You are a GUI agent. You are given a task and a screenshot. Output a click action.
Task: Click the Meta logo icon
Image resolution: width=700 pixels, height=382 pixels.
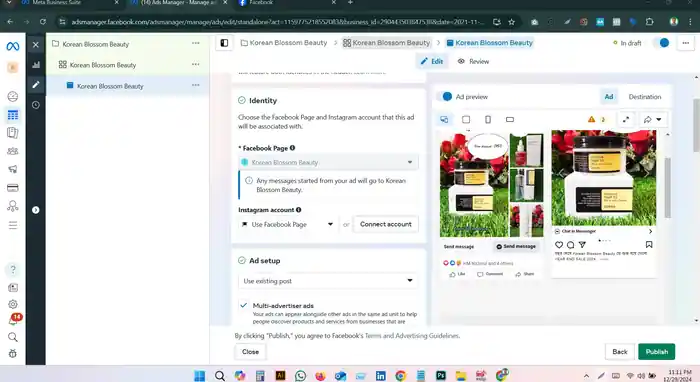pyautogui.click(x=12, y=46)
